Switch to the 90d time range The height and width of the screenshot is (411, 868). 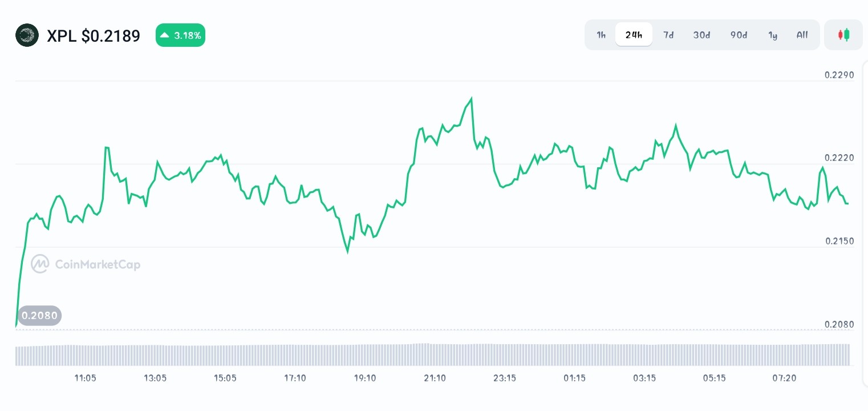tap(739, 35)
